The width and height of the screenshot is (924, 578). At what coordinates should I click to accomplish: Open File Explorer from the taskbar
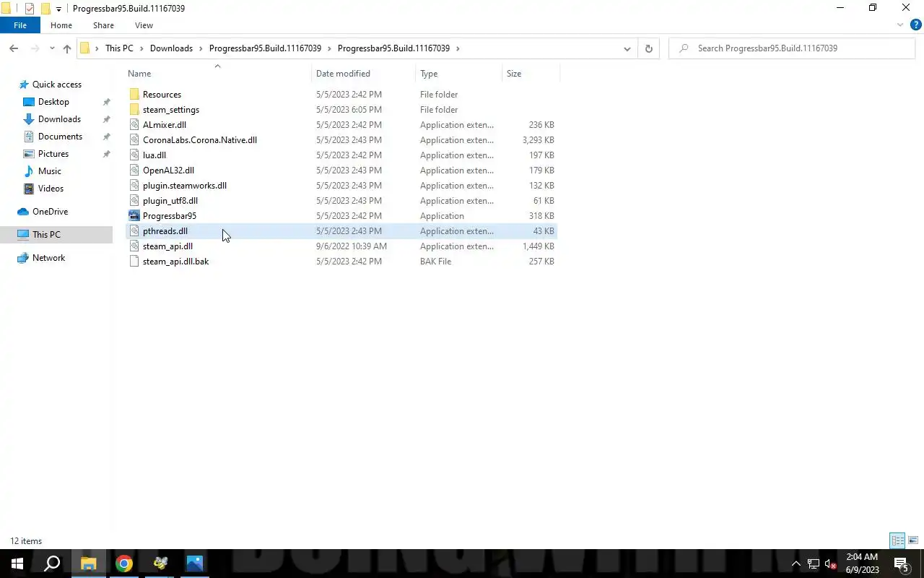(x=88, y=564)
